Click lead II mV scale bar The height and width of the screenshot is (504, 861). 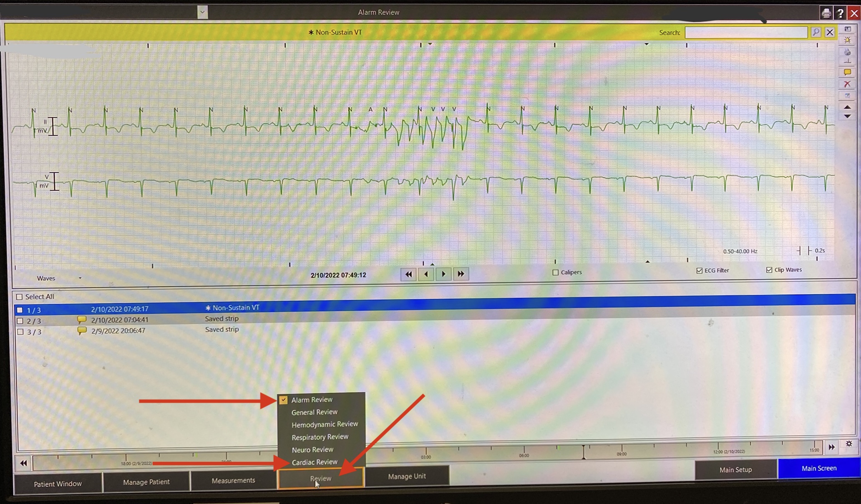pos(53,126)
